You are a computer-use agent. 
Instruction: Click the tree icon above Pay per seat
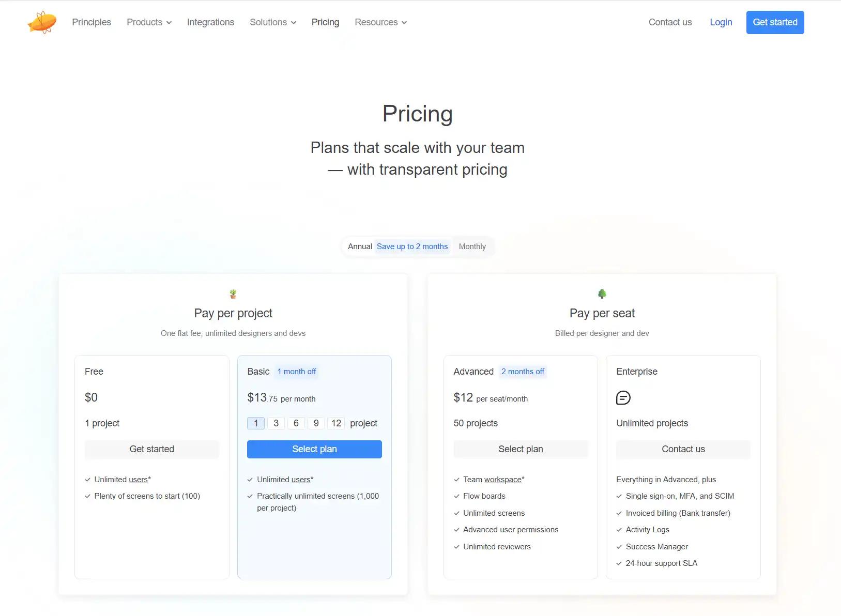click(602, 293)
